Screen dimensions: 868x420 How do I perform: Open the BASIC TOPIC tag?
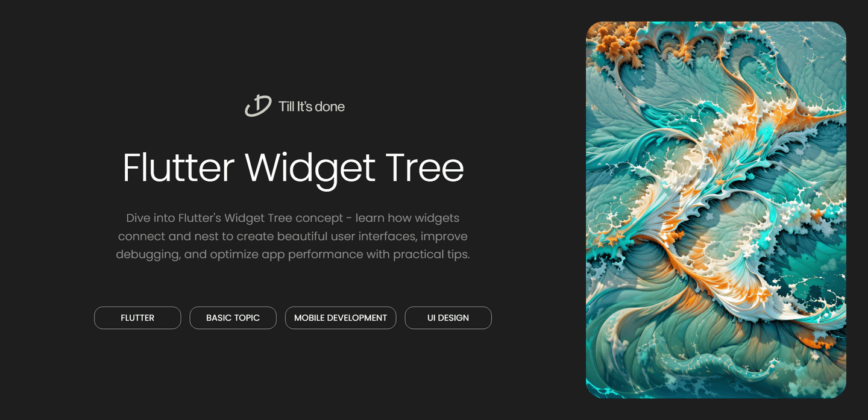[x=233, y=318]
